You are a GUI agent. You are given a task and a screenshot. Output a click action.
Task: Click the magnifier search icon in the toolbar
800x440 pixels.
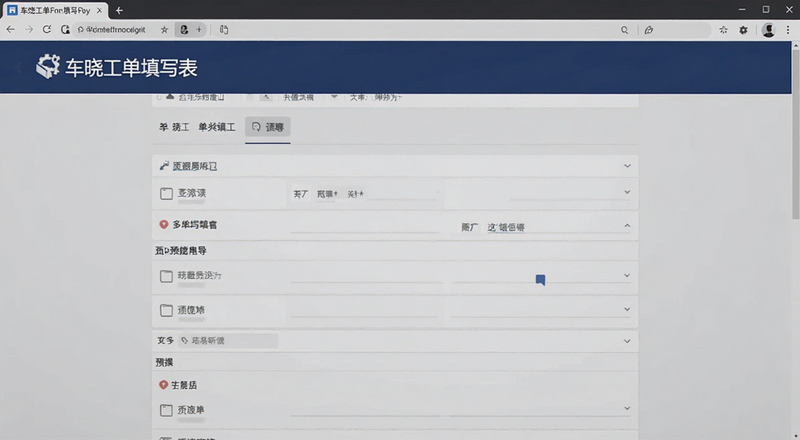(x=624, y=30)
